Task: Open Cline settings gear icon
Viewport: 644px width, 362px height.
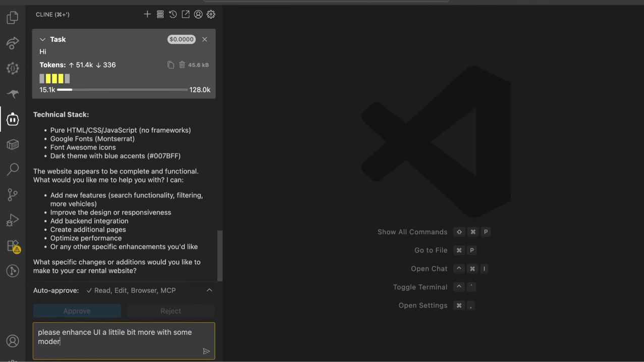Action: point(211,14)
